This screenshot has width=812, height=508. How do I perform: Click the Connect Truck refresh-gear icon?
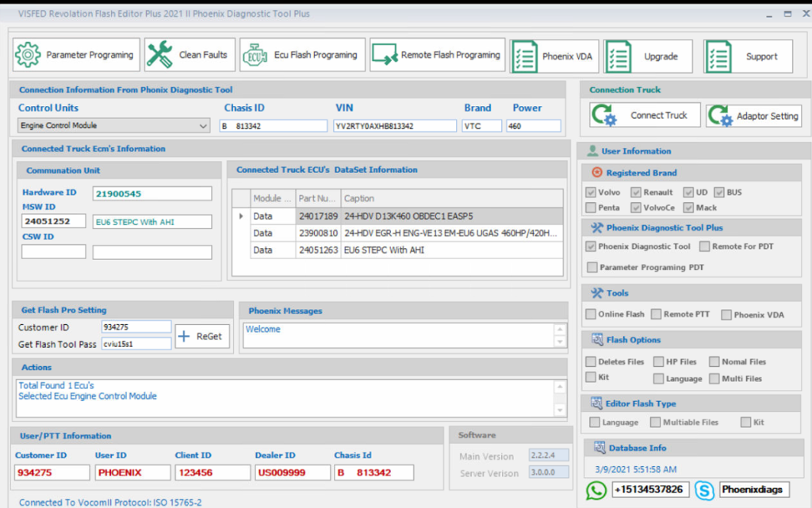(604, 116)
